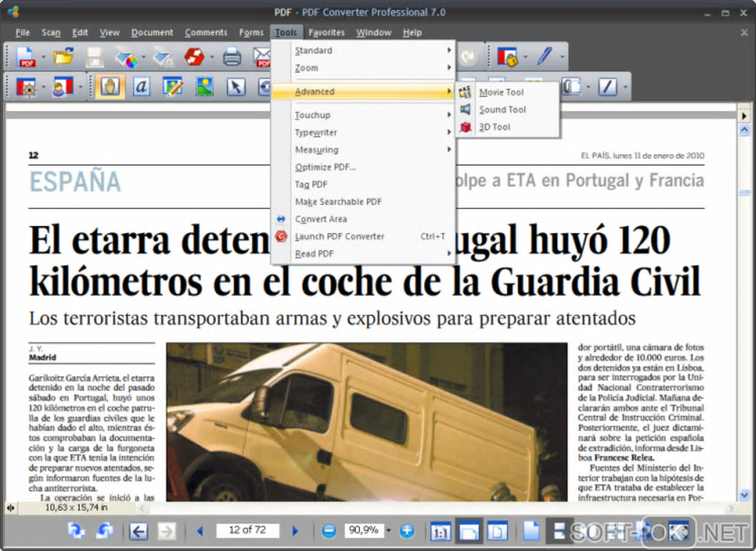
Task: Click vertical scrollbar up arrow
Action: click(x=744, y=130)
